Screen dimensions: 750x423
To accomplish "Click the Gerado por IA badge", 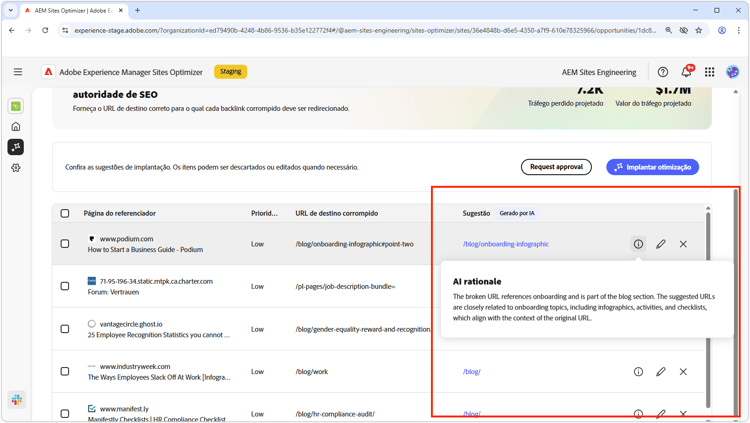I will point(517,213).
